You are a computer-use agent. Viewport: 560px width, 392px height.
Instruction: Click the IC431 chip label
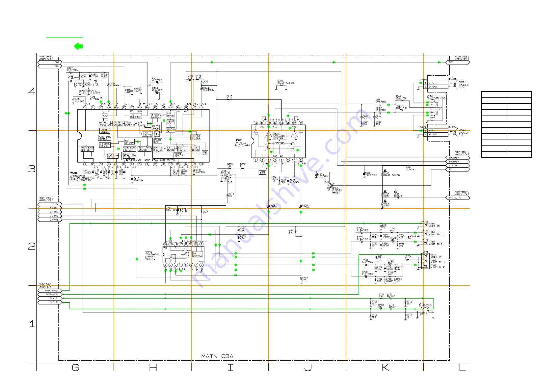74,173
